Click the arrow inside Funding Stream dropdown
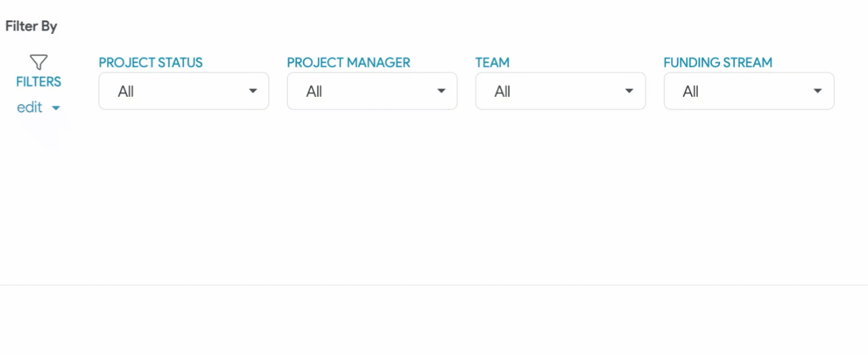 tap(818, 91)
